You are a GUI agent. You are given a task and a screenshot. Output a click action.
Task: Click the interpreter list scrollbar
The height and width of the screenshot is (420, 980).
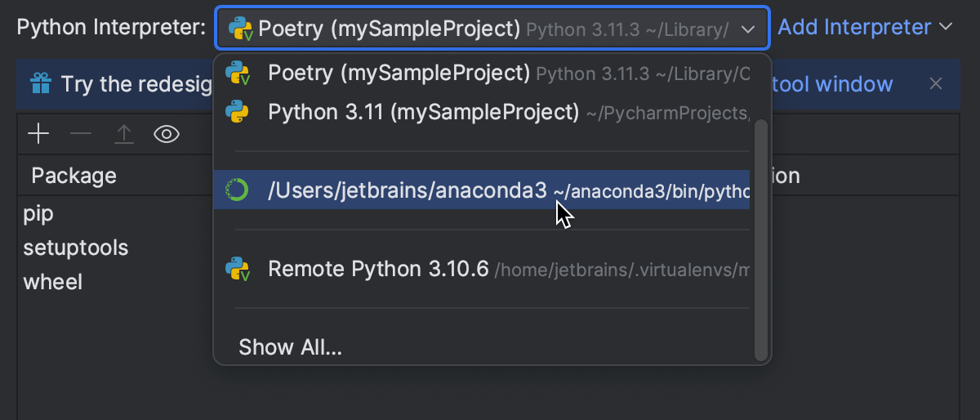[x=761, y=237]
